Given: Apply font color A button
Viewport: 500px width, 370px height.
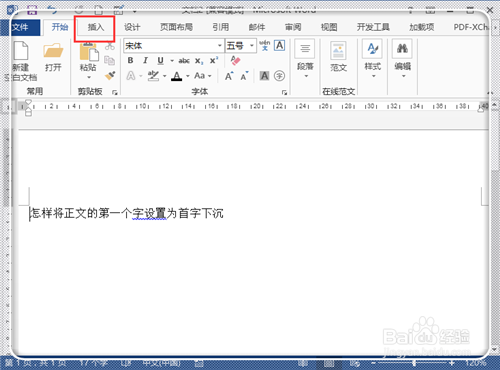Looking at the screenshot, I should click(177, 76).
